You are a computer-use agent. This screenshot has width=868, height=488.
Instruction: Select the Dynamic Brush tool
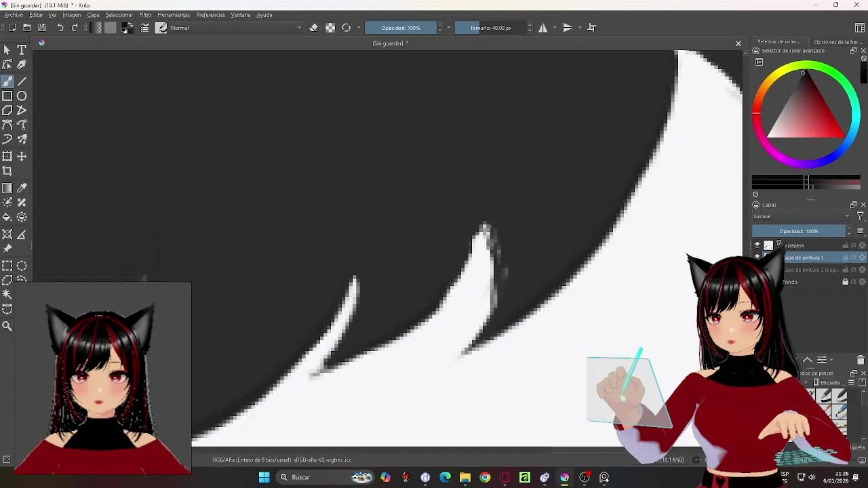[x=7, y=139]
